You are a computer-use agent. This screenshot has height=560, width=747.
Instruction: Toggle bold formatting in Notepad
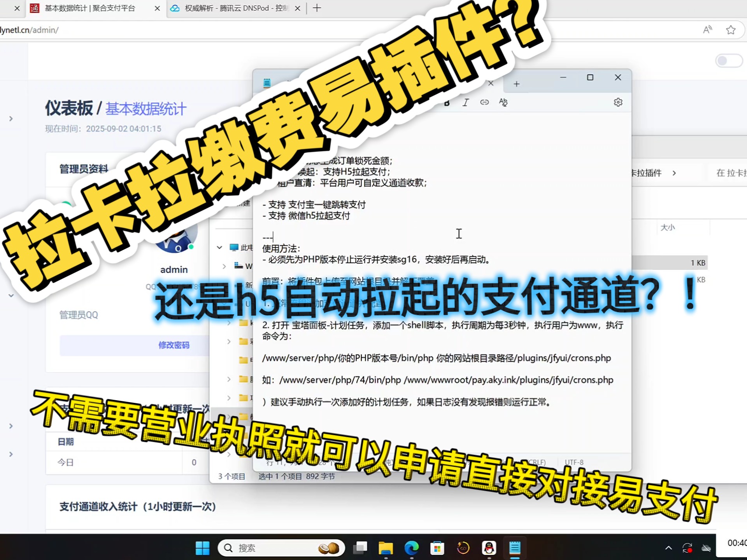coord(447,103)
